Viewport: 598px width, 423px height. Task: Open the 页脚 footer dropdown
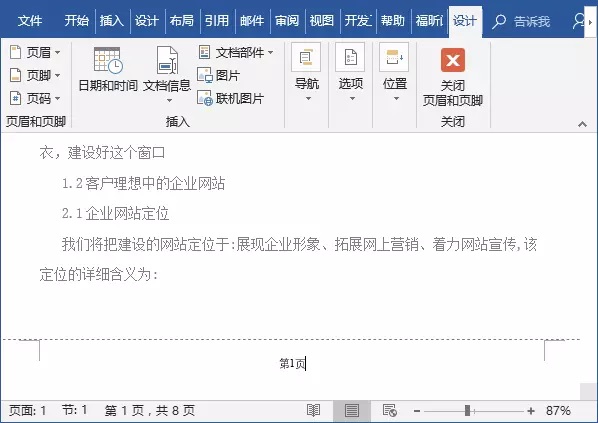coord(35,76)
